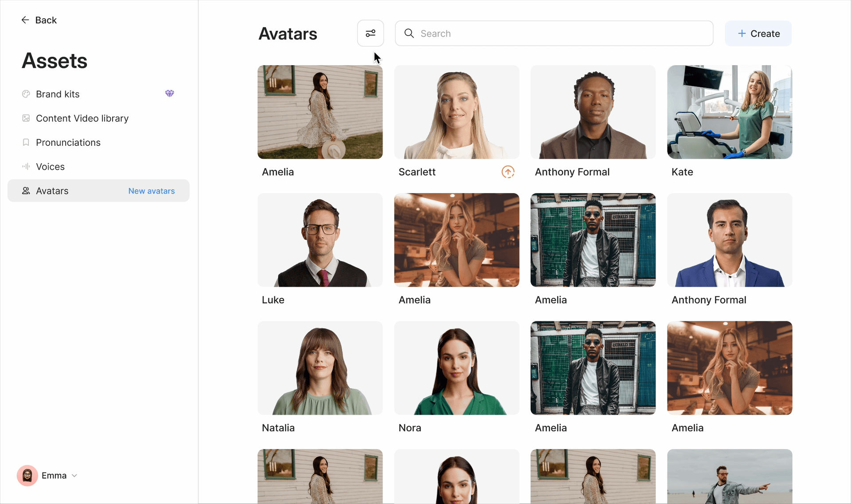This screenshot has width=851, height=504.
Task: Follow the New avatars link
Action: click(151, 191)
